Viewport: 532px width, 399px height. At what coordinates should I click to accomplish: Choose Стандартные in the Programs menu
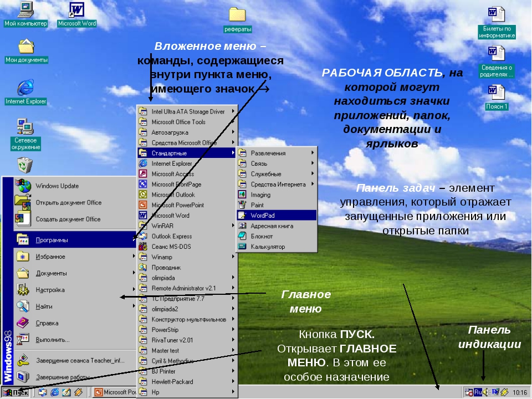(x=187, y=153)
